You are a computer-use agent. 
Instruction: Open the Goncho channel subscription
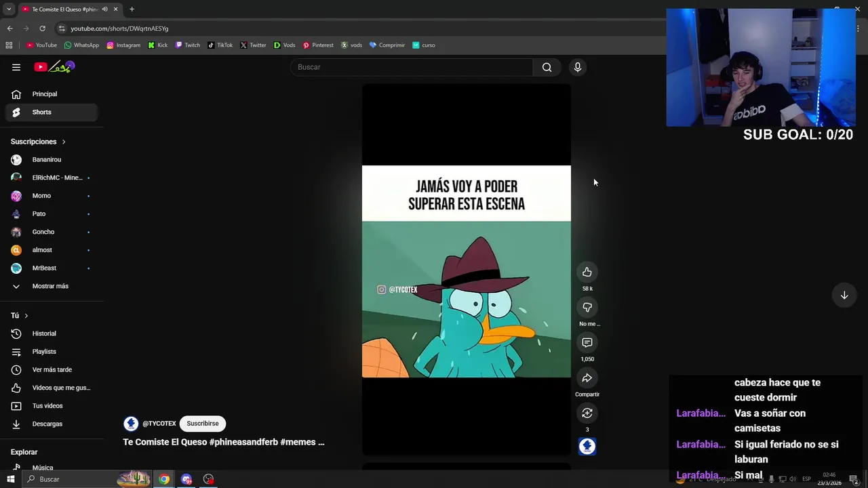[53, 232]
